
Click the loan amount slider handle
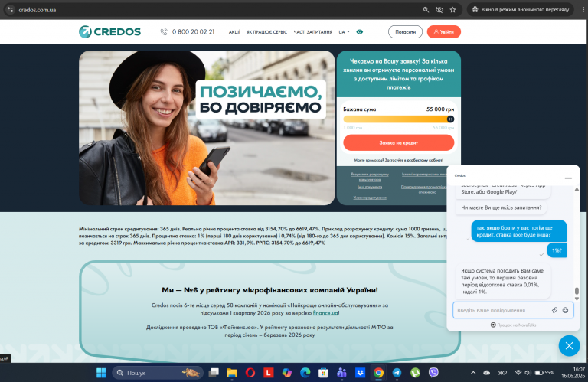click(x=450, y=119)
